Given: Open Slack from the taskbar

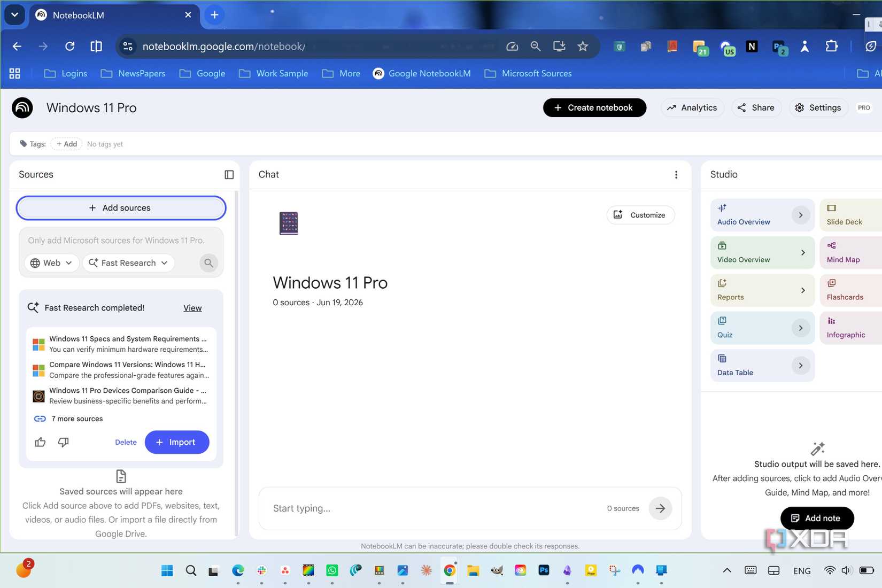Looking at the screenshot, I should [261, 570].
